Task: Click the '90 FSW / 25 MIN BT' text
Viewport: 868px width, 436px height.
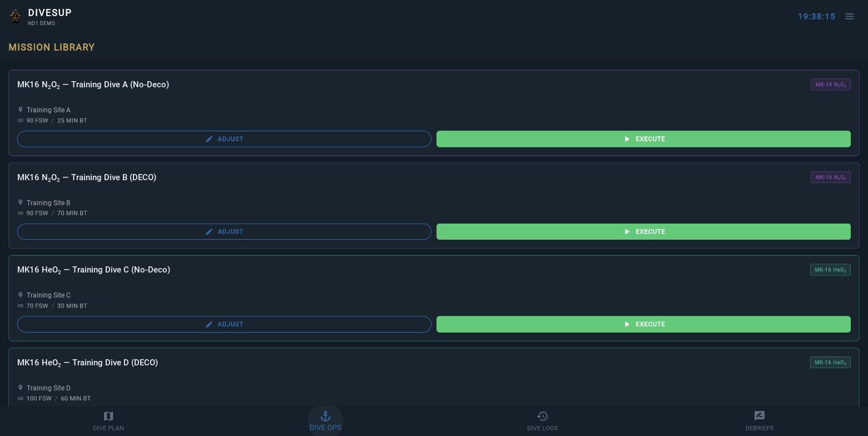Action: coord(57,121)
